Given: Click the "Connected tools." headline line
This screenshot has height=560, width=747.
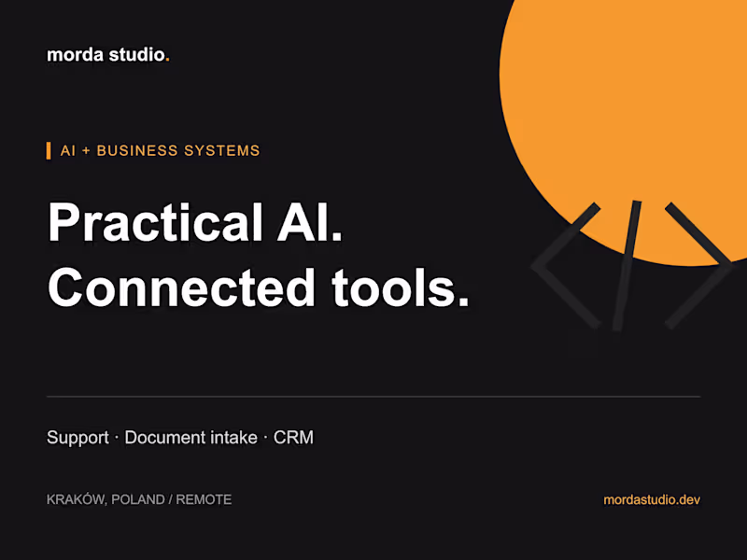Looking at the screenshot, I should [x=259, y=287].
